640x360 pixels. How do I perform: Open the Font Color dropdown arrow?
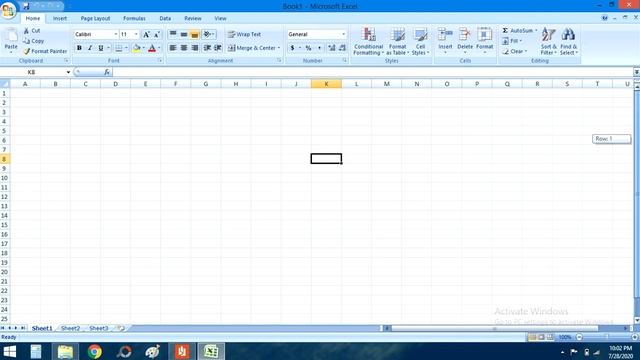tap(159, 48)
